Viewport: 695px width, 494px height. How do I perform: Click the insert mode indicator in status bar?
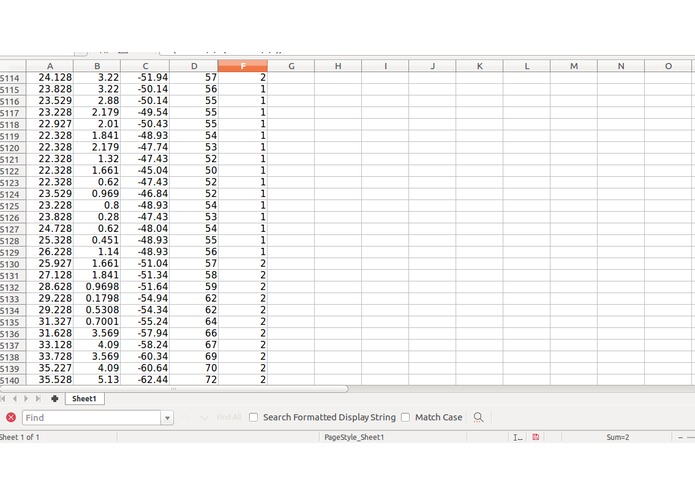point(517,437)
